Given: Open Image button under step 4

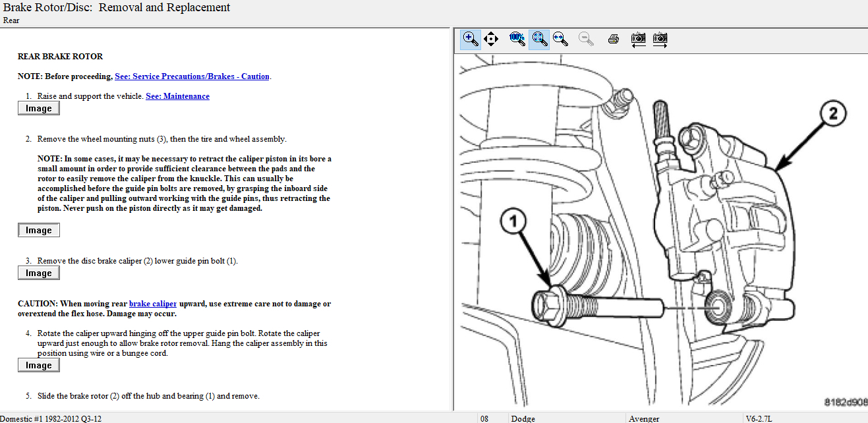Looking at the screenshot, I should click(39, 366).
